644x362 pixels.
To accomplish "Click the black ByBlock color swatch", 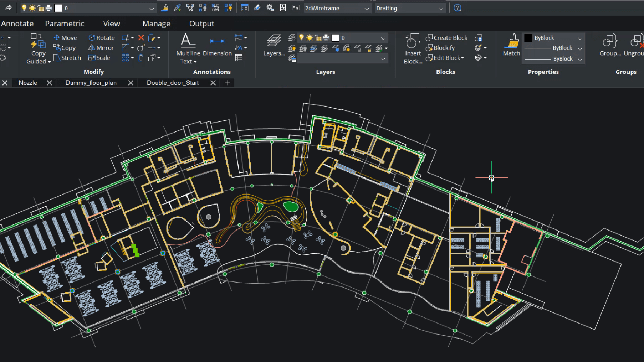I will (528, 38).
